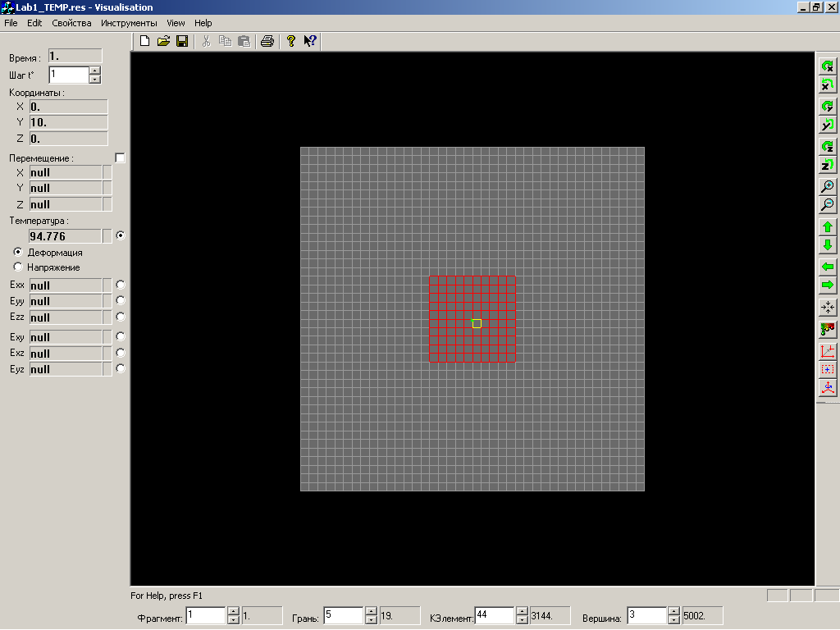Click the Фрагмент number input field

pos(206,615)
